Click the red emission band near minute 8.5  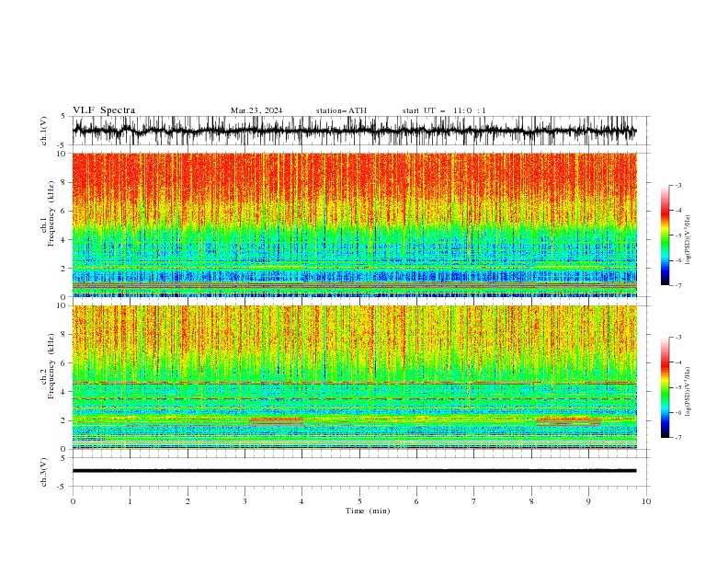(568, 421)
